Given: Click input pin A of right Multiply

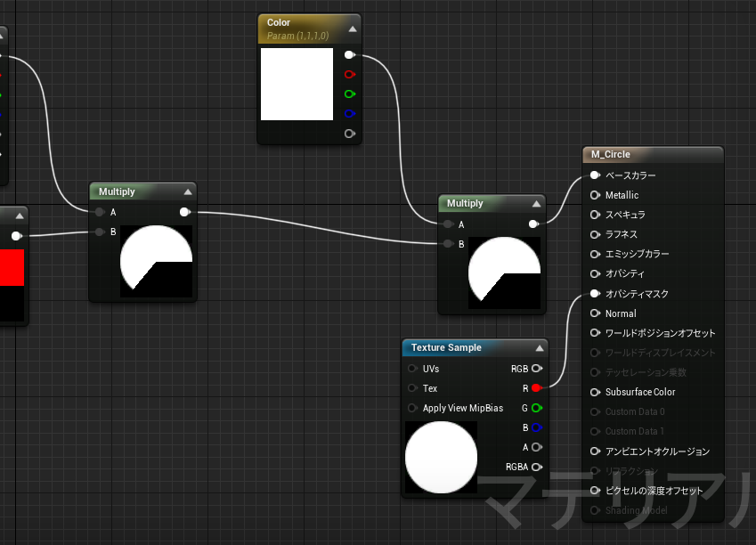Looking at the screenshot, I should [x=449, y=224].
